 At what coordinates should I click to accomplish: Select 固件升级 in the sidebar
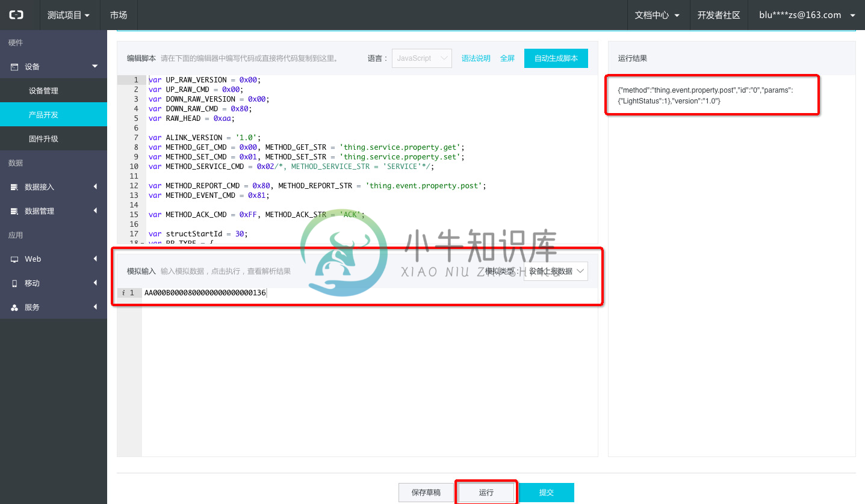[54, 139]
